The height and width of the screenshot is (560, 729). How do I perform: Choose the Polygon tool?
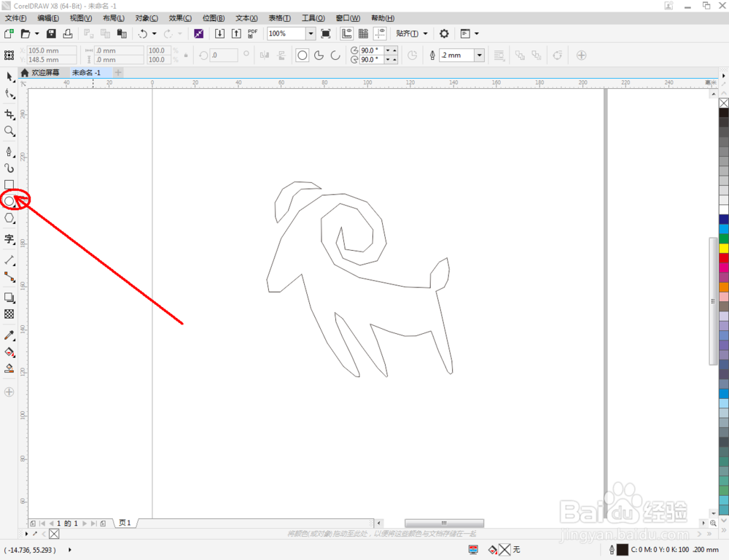pyautogui.click(x=9, y=218)
